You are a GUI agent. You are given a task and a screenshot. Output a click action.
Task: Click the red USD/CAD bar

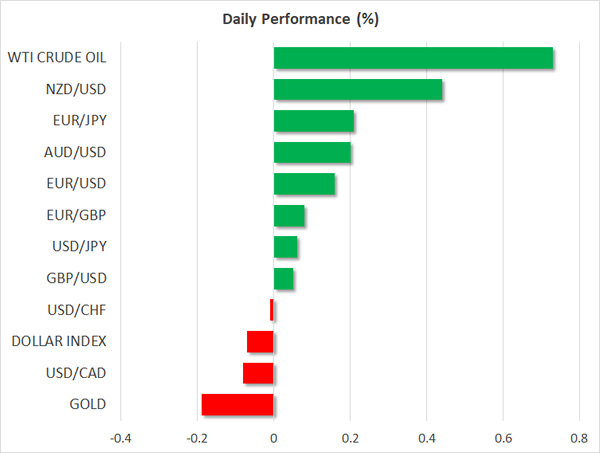258,373
